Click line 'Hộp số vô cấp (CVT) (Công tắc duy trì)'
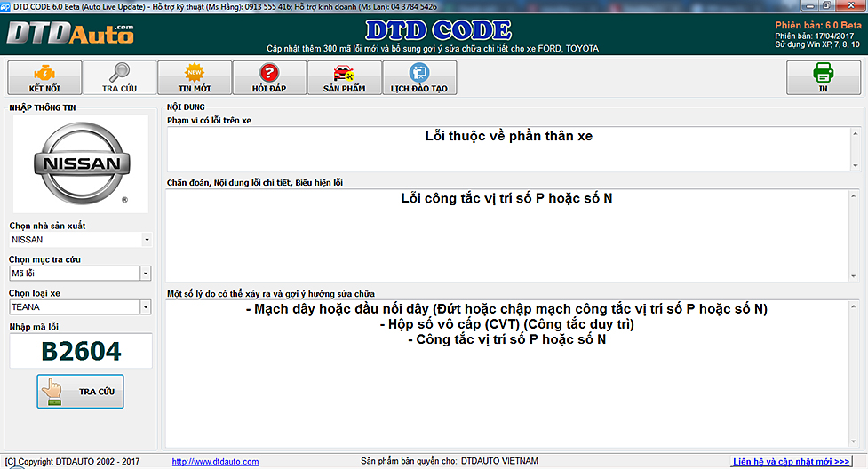 coord(506,324)
